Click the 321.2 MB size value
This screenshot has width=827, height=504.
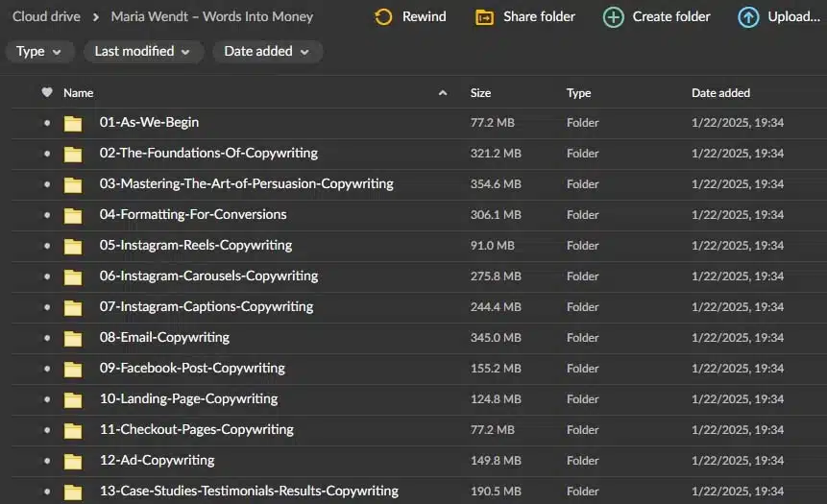point(496,154)
